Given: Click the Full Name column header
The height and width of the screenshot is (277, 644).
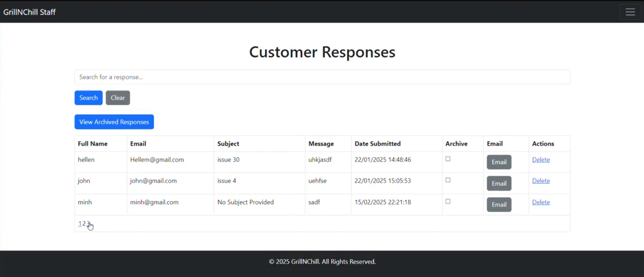Looking at the screenshot, I should click(93, 144).
